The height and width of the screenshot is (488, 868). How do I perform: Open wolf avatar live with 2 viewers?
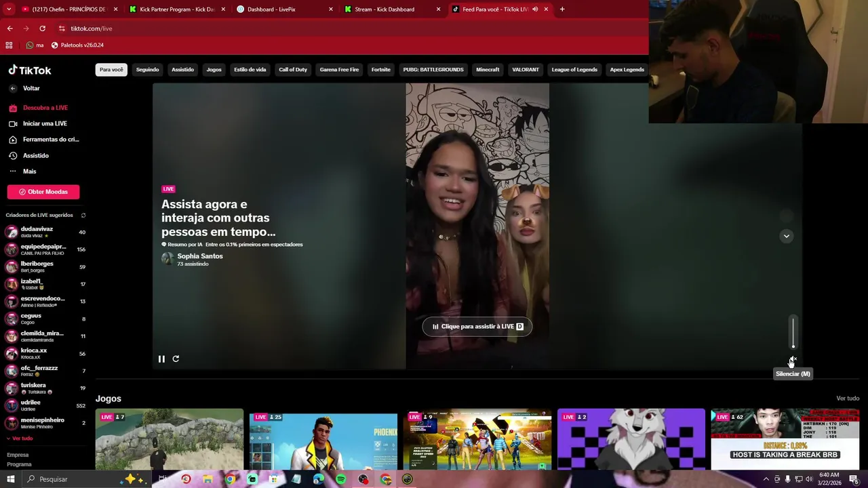(631, 439)
